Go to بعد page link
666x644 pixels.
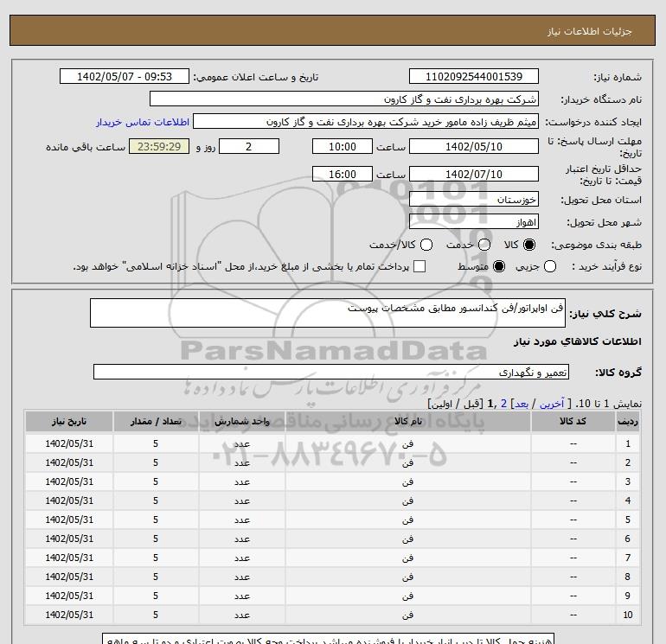click(x=522, y=404)
